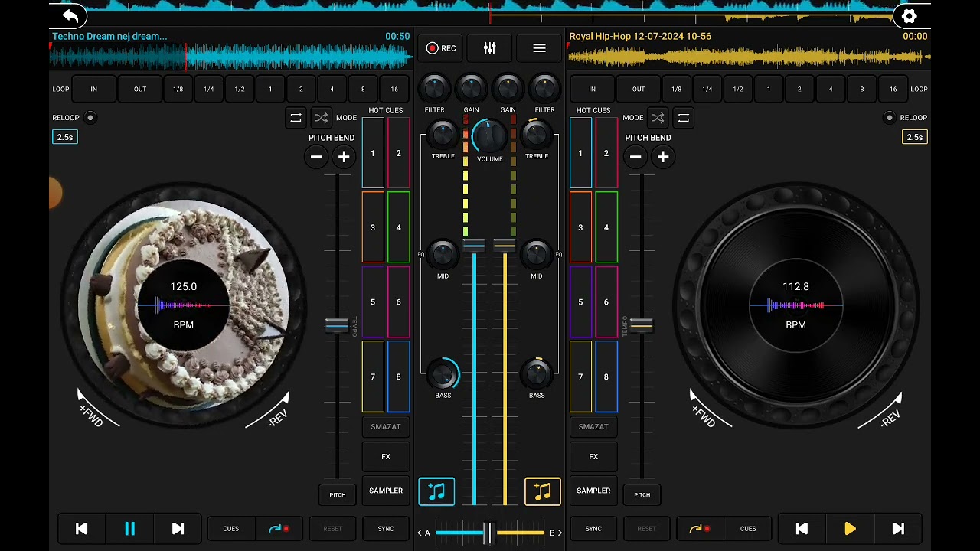980x551 pixels.
Task: Click the left deck cake jog wheel
Action: (x=184, y=306)
